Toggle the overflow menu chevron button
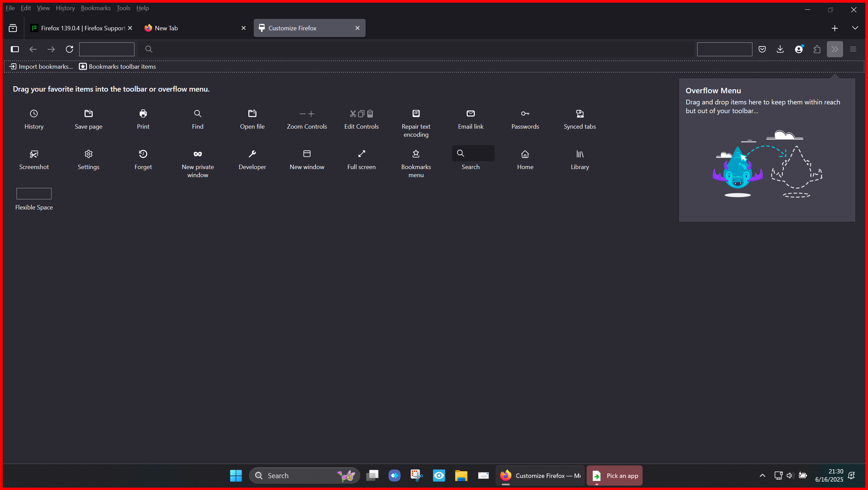The width and height of the screenshot is (868, 490). [834, 49]
